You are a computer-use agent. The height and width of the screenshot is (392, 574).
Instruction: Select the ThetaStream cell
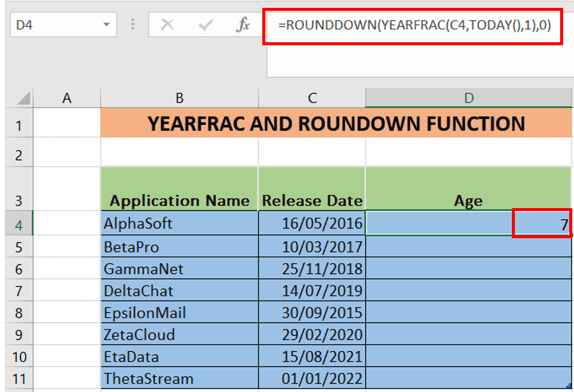180,378
